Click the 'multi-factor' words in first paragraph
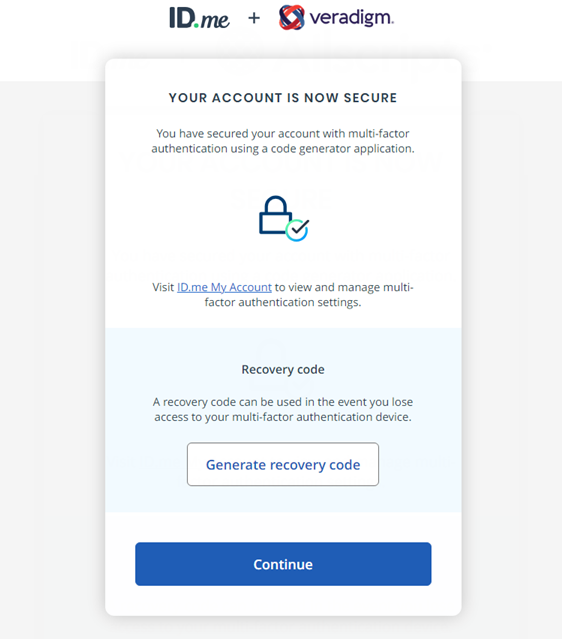 coord(379,134)
